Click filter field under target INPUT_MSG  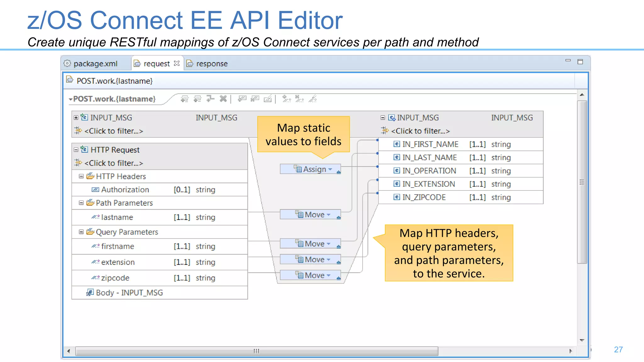tap(420, 131)
